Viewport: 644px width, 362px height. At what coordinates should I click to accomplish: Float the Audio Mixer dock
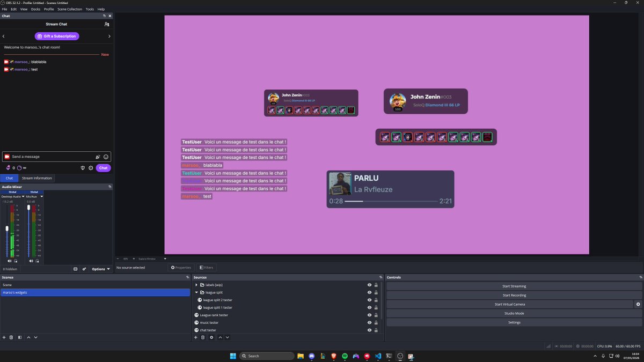(109, 187)
